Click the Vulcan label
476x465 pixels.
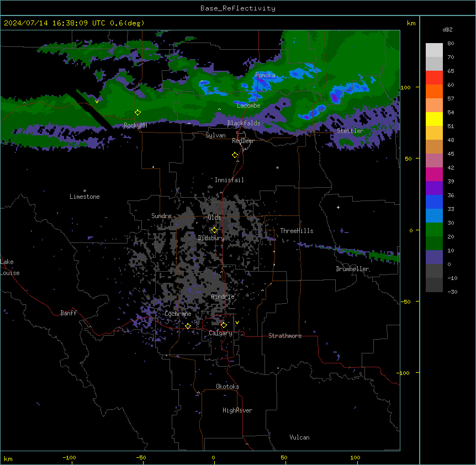click(x=299, y=437)
